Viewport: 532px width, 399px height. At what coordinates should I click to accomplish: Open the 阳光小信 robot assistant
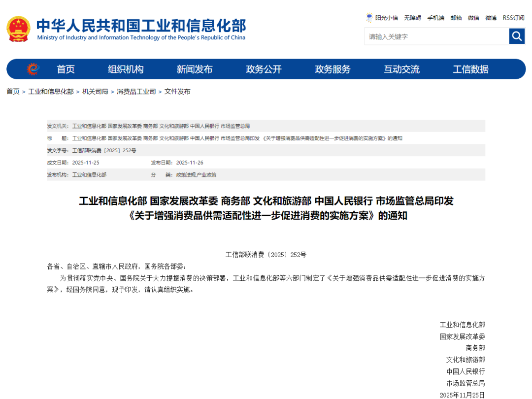[x=382, y=18]
